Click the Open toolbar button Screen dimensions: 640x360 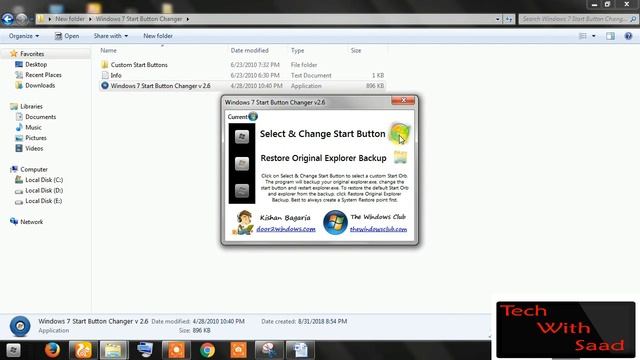(x=67, y=36)
